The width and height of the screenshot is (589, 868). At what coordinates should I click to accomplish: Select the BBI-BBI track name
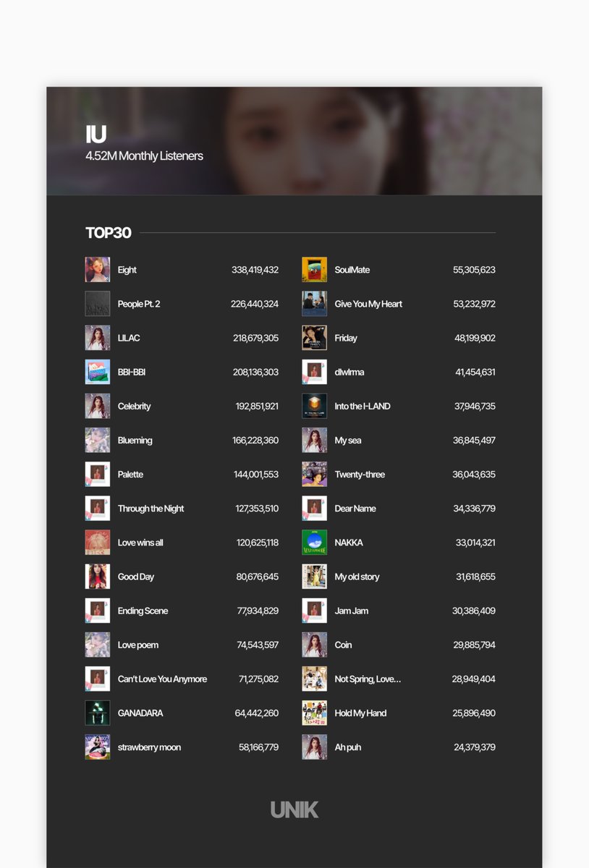132,372
